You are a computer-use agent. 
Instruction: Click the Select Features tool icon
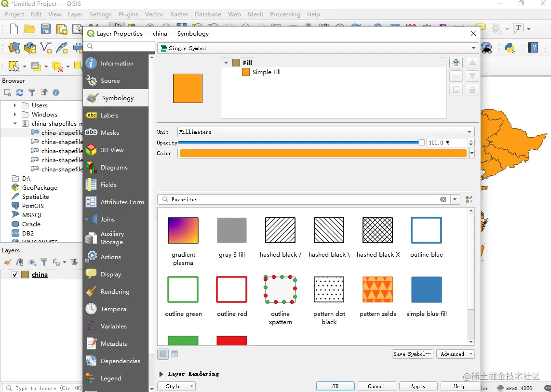click(x=13, y=66)
